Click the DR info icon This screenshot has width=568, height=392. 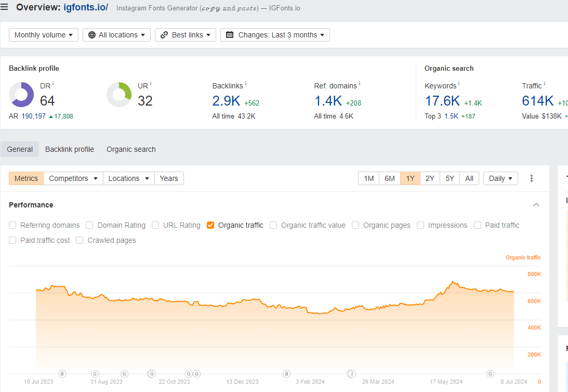53,84
